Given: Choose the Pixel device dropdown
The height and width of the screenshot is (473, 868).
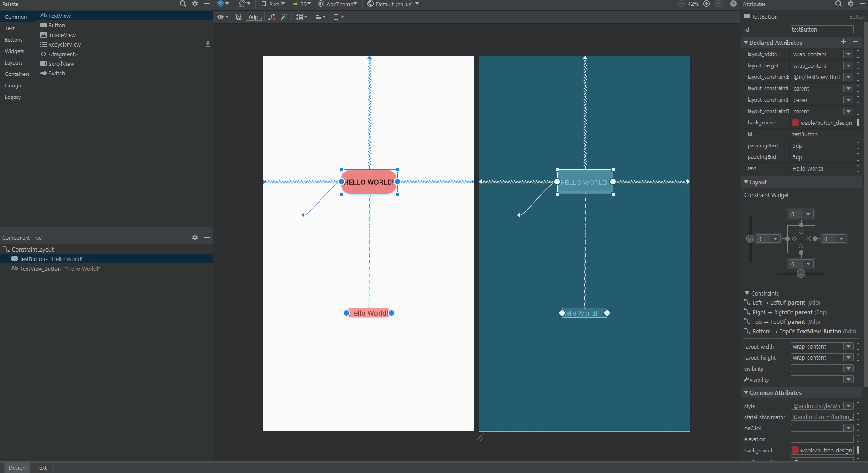Looking at the screenshot, I should (273, 4).
